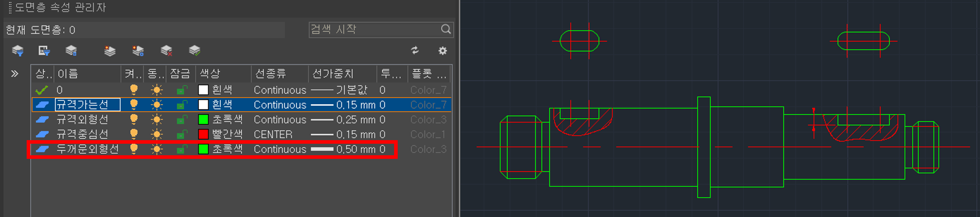The width and height of the screenshot is (980, 217).
Task: Click status icon of 규격가는선 layer
Action: click(42, 105)
